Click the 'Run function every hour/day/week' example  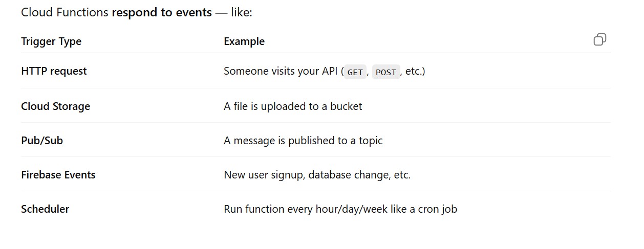[x=306, y=209]
